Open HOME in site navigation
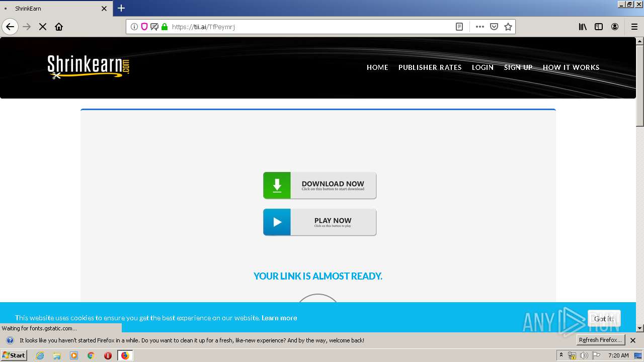644x362 pixels. point(377,67)
